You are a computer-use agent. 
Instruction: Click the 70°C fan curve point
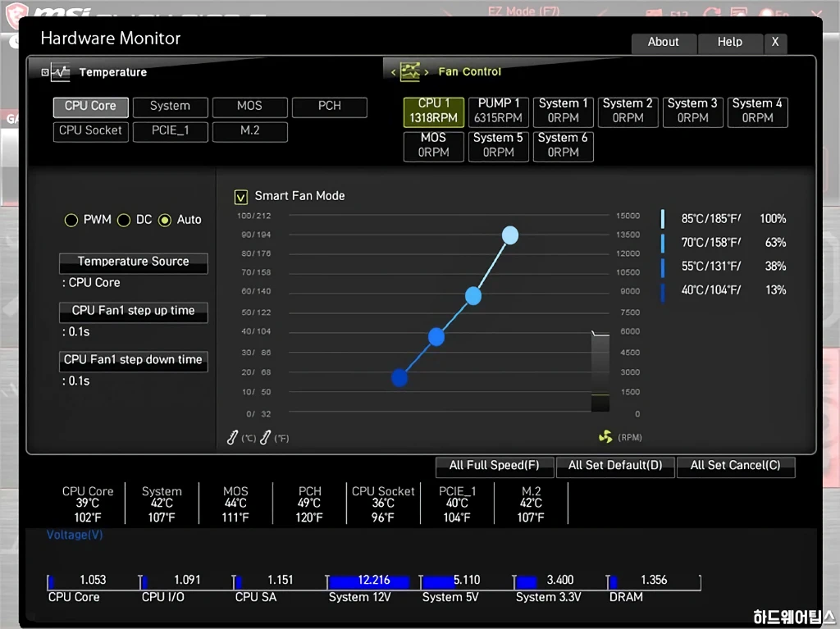[473, 296]
